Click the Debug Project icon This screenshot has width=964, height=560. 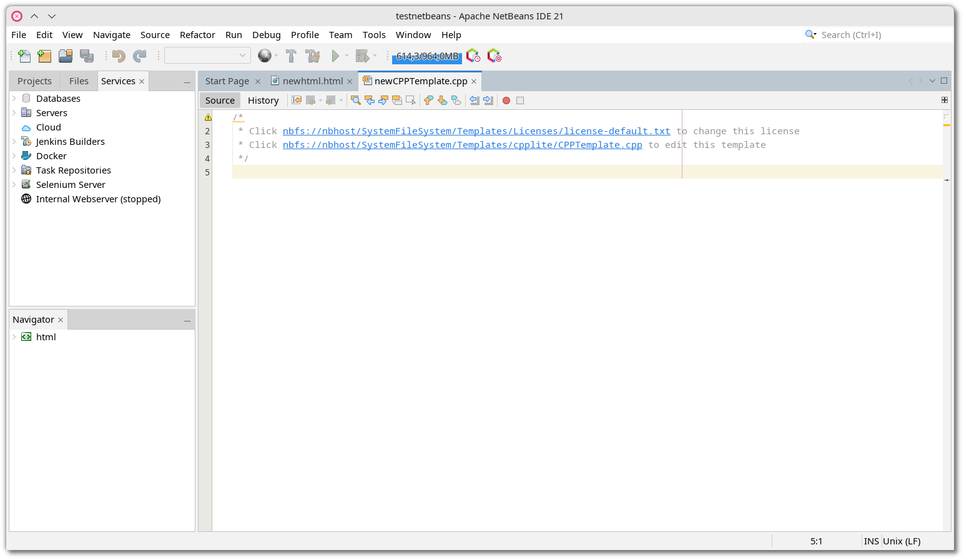[362, 56]
